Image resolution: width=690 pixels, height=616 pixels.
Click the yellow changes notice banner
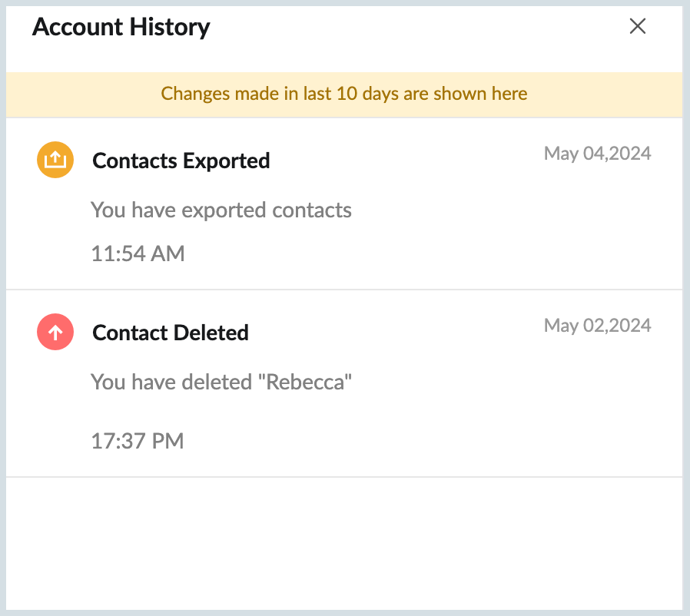coord(343,94)
